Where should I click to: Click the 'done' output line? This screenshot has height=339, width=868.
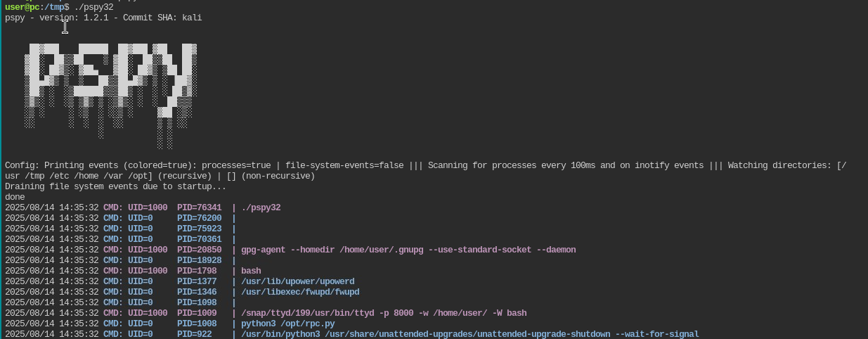[x=15, y=197]
